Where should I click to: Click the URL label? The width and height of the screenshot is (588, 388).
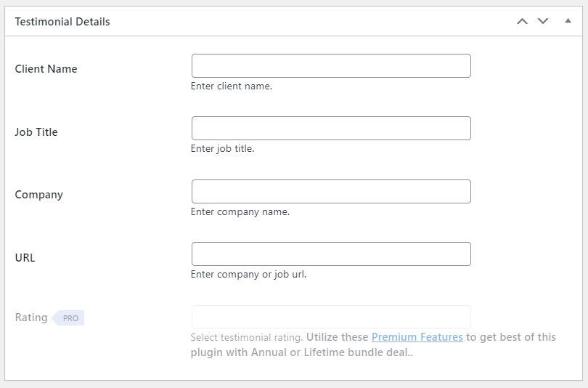[x=25, y=258]
